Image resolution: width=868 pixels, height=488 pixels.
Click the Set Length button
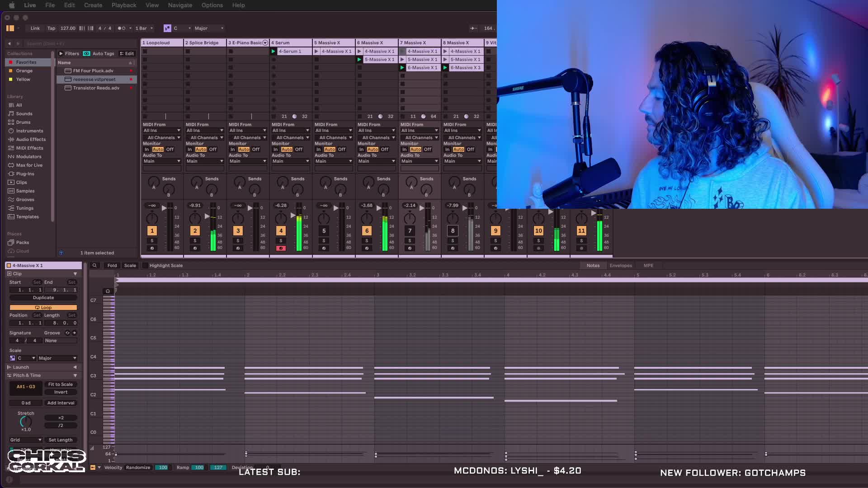coord(61,440)
